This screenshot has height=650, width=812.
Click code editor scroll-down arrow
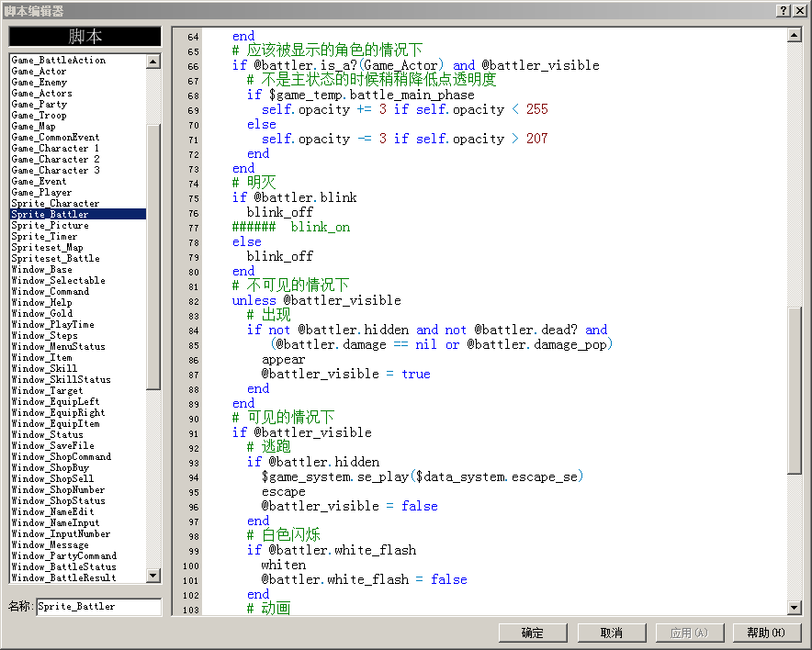[x=795, y=607]
